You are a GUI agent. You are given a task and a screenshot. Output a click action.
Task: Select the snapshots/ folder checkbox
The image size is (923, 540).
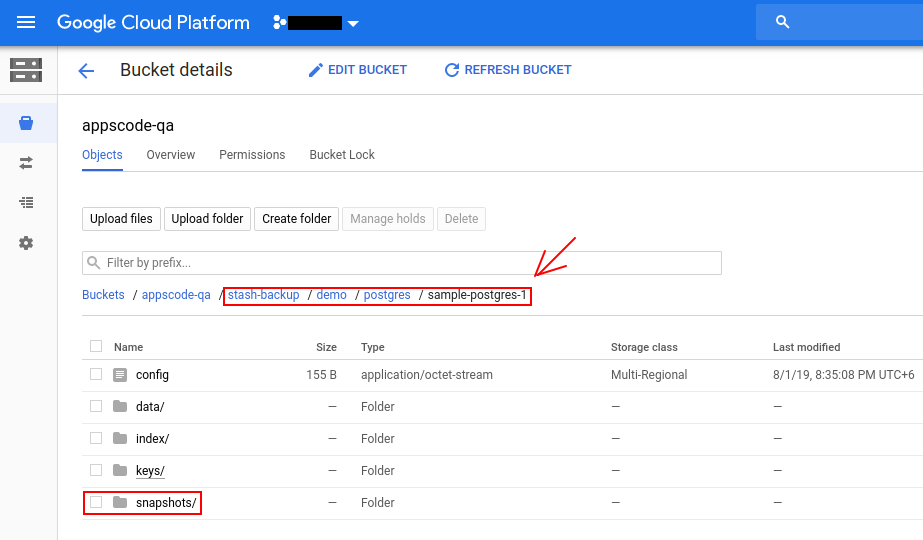[x=96, y=502]
